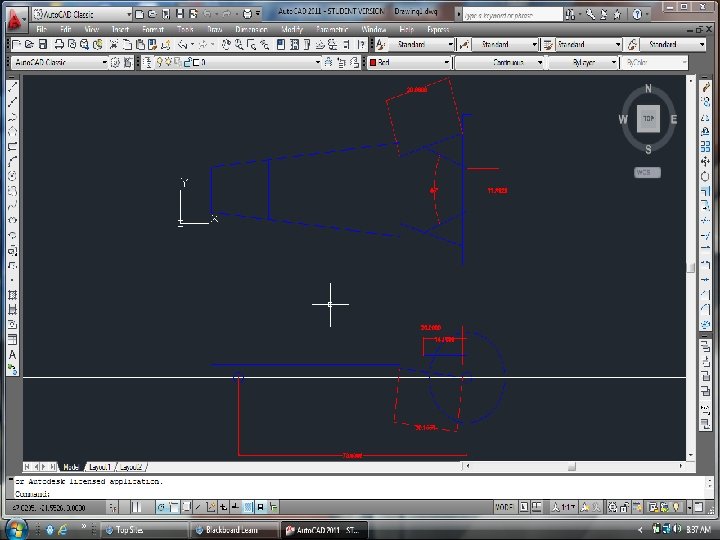The image size is (720, 540).
Task: Open the AutoCAD Classic workspace dropdown in title bar
Action: click(x=82, y=14)
